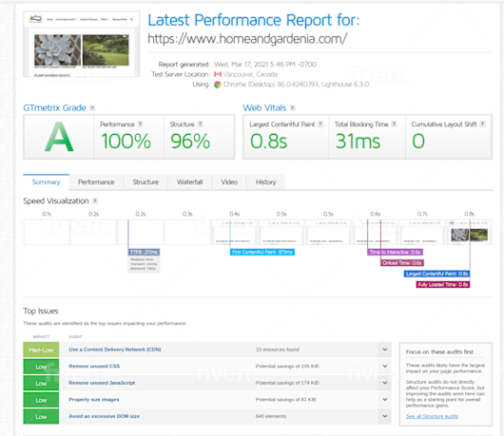Image resolution: width=504 pixels, height=436 pixels.
Task: Click the Med-Low impact badge
Action: (41, 350)
